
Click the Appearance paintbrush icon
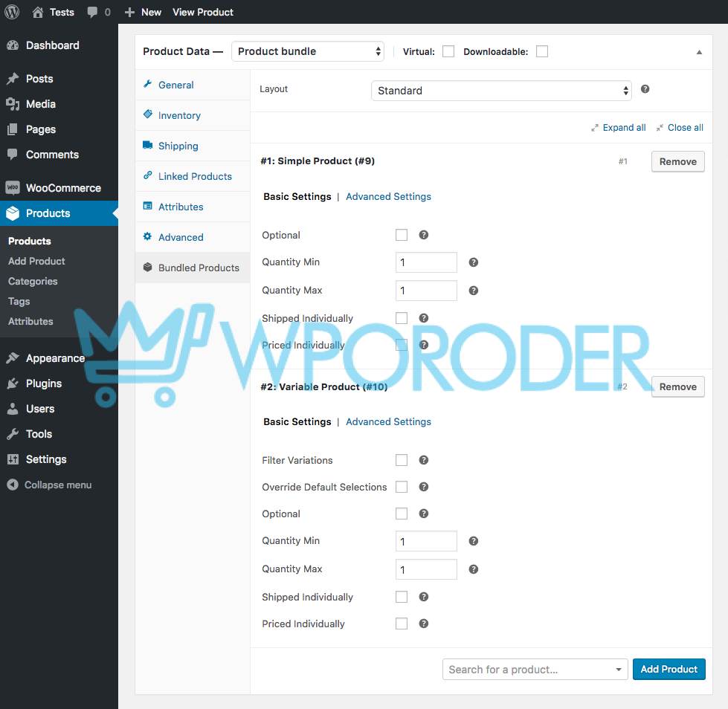click(x=13, y=358)
